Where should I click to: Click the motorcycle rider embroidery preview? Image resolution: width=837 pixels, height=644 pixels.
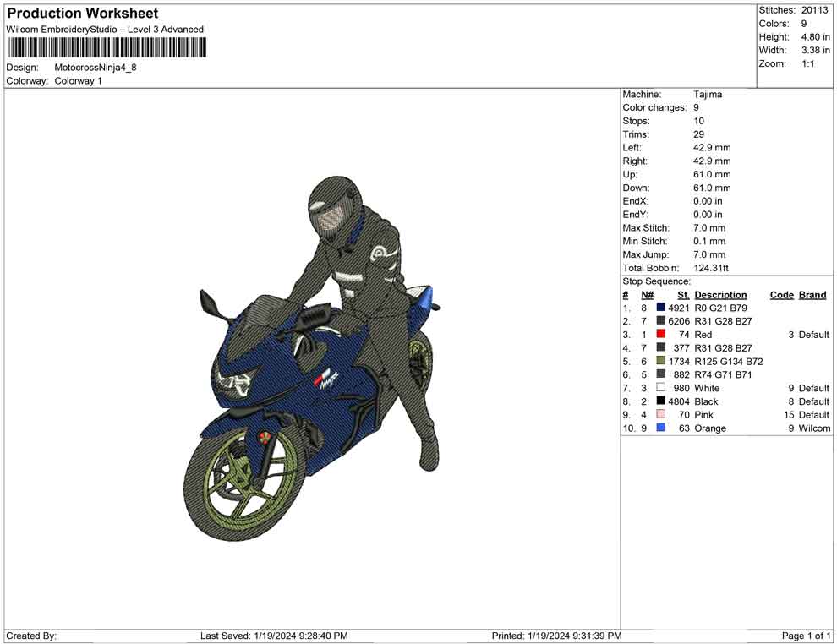coord(312,358)
